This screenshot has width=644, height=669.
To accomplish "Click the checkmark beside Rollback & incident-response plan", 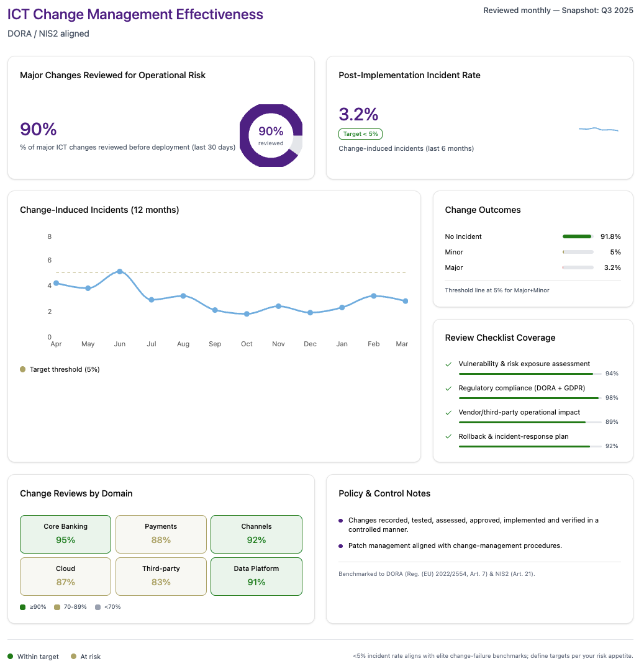I will tap(448, 437).
